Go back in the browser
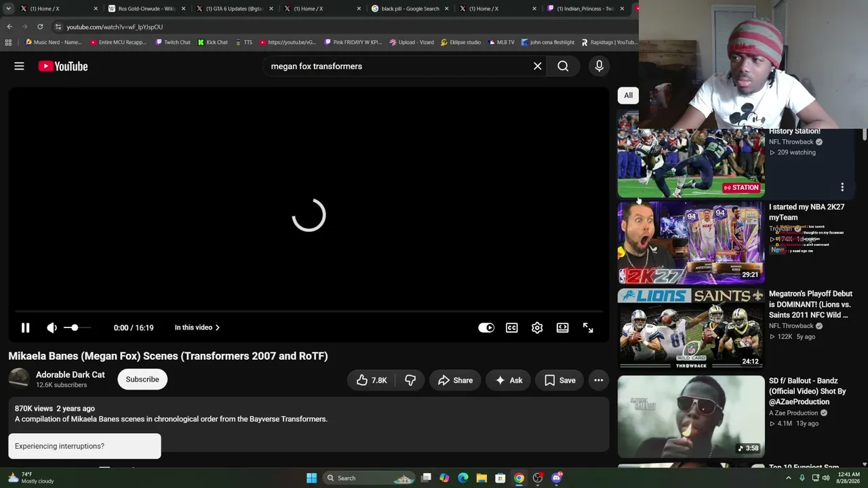The width and height of the screenshot is (868, 488). (x=9, y=26)
